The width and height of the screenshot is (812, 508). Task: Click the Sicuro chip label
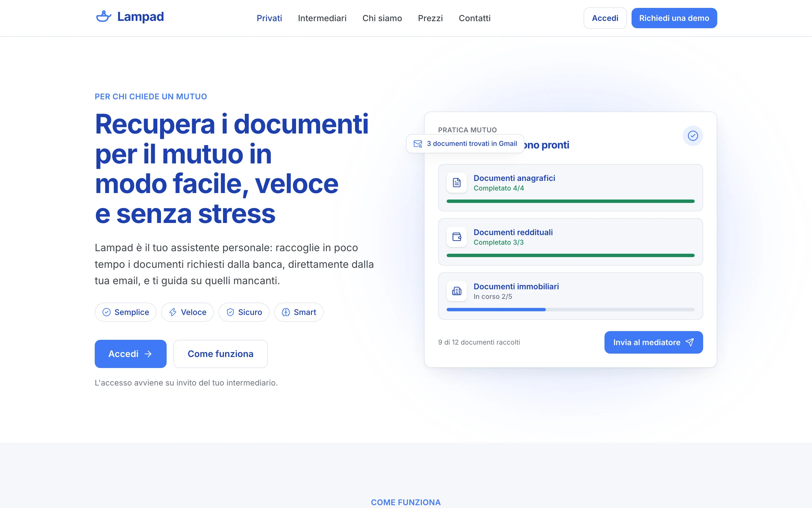tap(250, 312)
